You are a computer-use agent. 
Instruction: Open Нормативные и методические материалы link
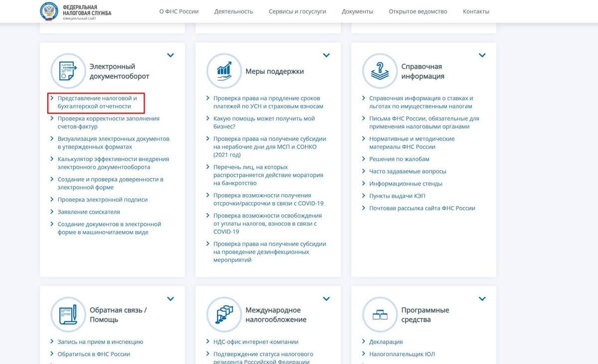(412, 143)
